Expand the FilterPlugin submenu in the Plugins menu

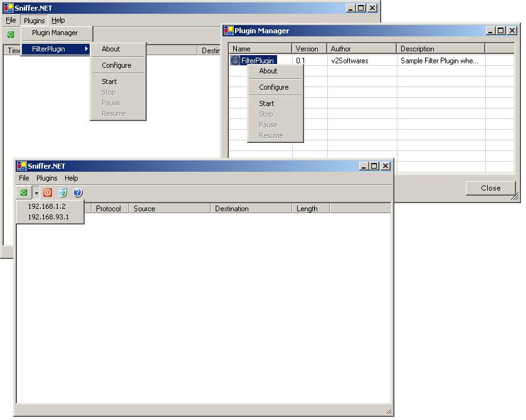coord(56,49)
